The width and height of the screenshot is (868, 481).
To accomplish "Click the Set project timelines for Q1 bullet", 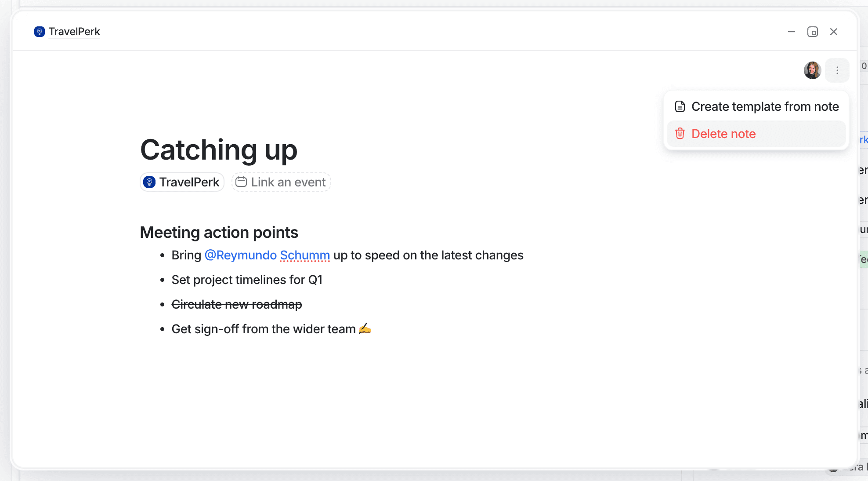I will [247, 280].
